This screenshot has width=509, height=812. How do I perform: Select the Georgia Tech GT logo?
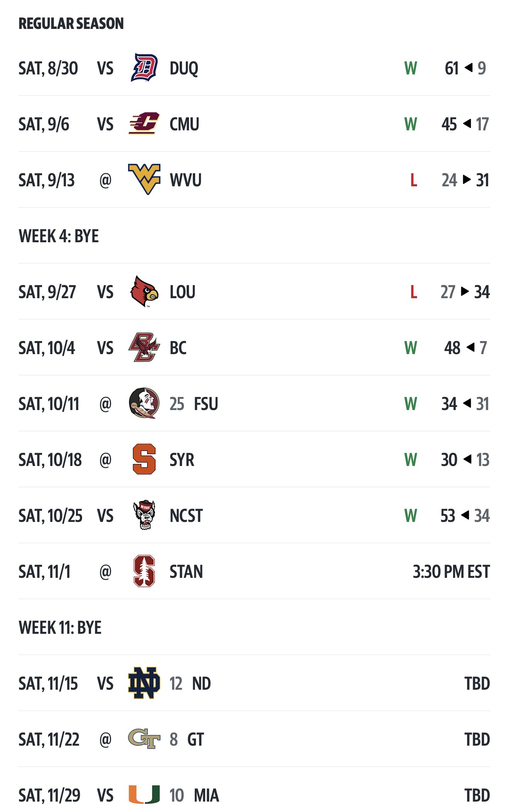pos(144,739)
